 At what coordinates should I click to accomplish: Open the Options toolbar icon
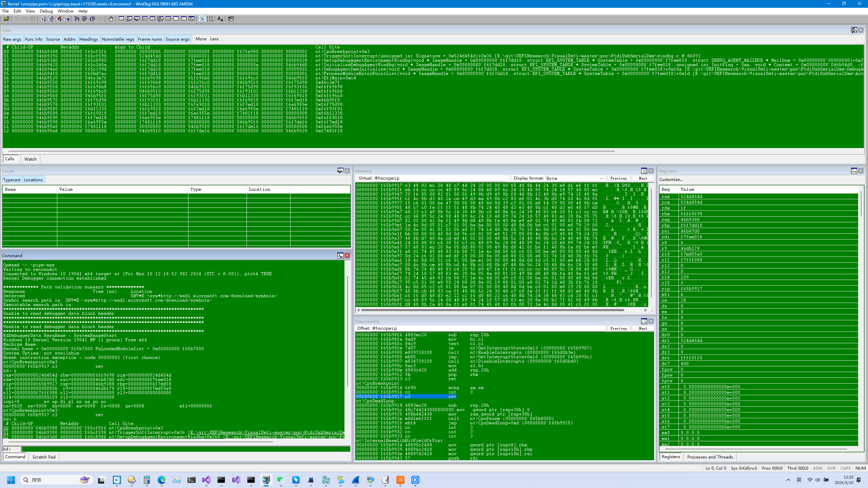coord(231,19)
